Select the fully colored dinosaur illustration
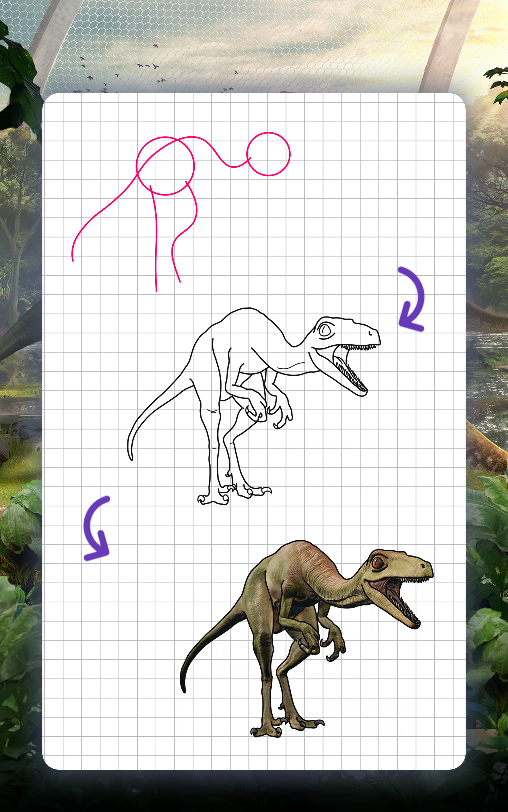The height and width of the screenshot is (812, 508). tap(307, 638)
